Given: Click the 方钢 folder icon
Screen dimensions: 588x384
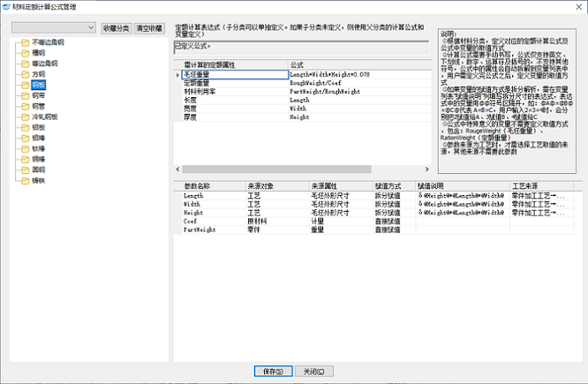Looking at the screenshot, I should point(24,74).
